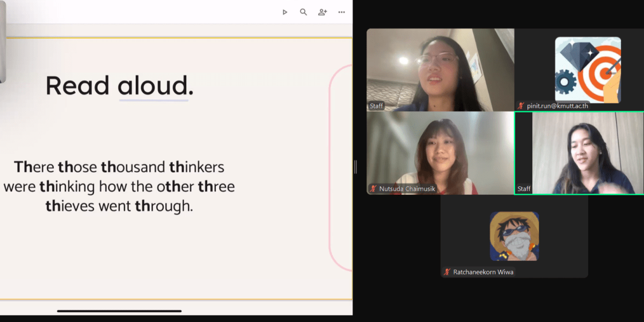Screen dimensions: 644x322
Task: Click the add person share icon
Action: coord(323,12)
